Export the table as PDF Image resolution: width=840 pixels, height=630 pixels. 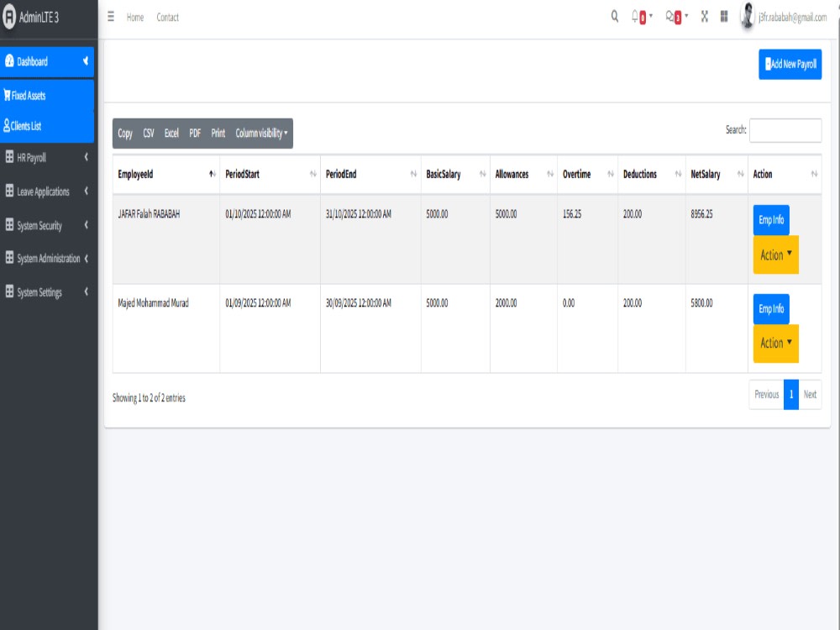point(195,133)
